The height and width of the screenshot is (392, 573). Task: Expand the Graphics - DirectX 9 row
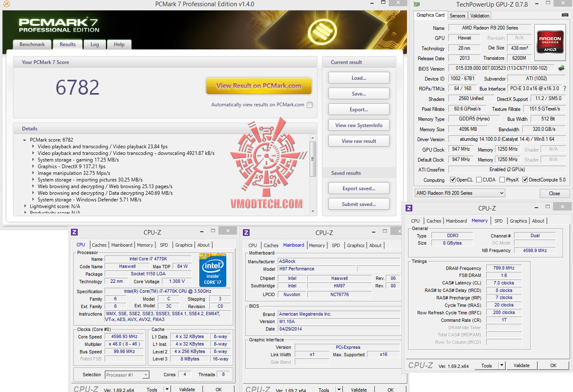tap(33, 167)
